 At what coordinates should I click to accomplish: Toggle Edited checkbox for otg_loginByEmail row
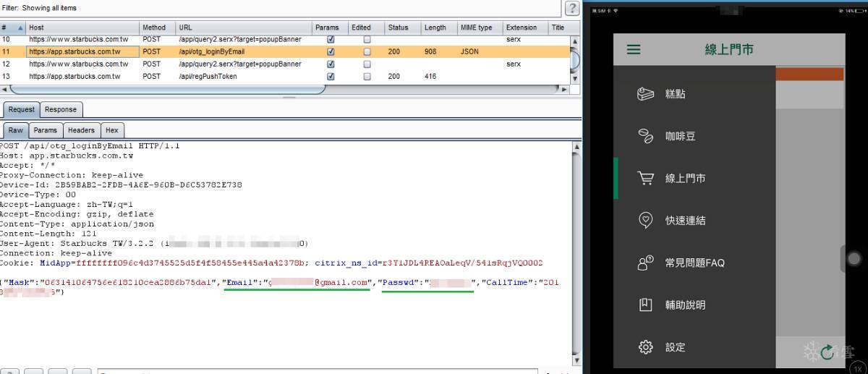[367, 52]
